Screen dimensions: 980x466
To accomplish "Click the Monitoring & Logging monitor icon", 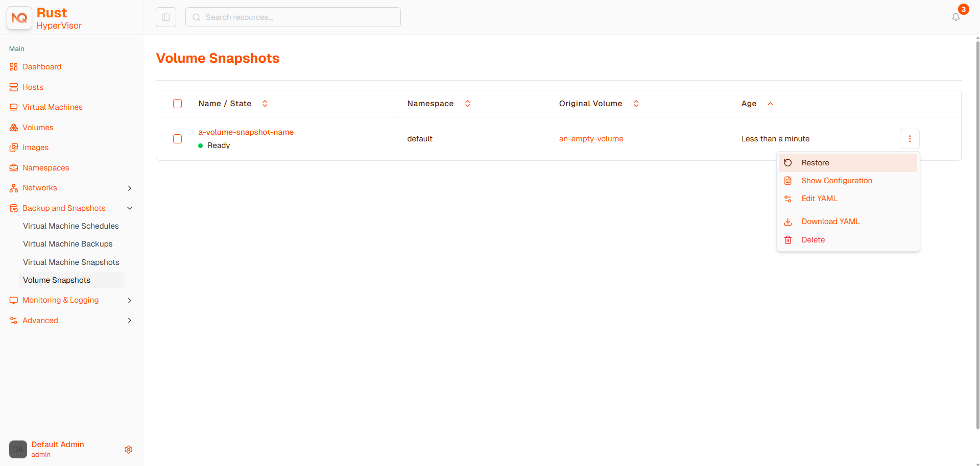I will click(x=14, y=300).
